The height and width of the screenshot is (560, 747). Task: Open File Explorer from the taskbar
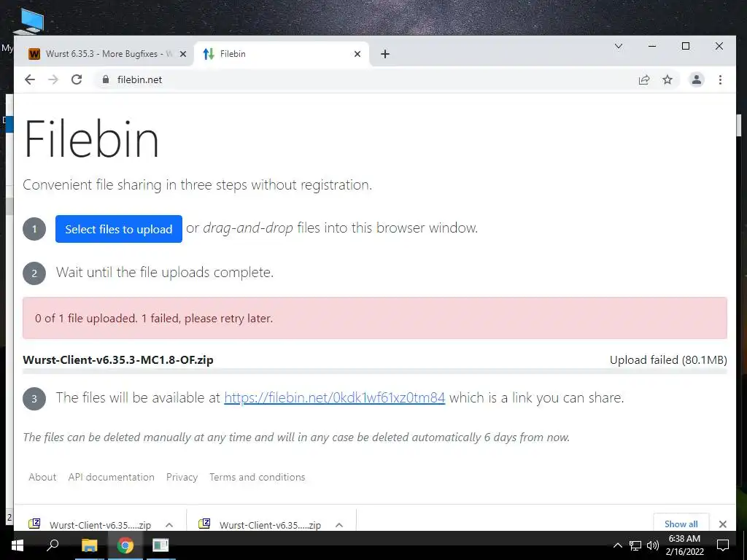[x=89, y=545]
